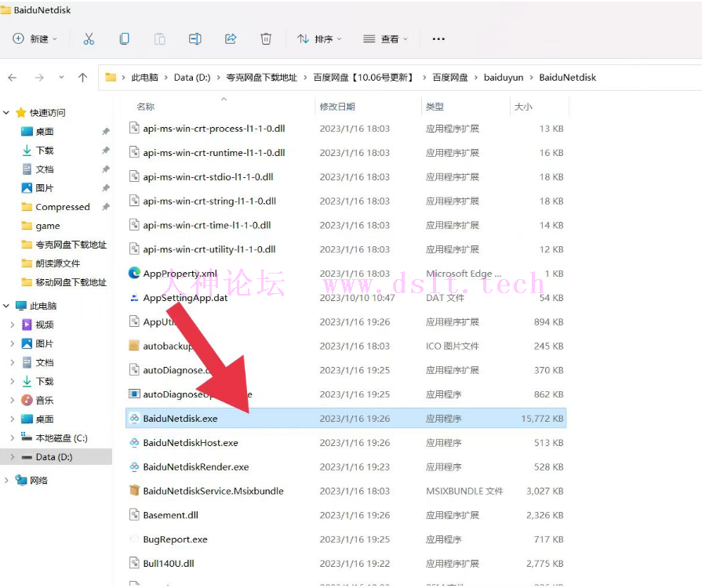702x588 pixels.
Task: Select api-ms-win-crt-utility-l1-1-0.dll file
Action: (x=346, y=249)
